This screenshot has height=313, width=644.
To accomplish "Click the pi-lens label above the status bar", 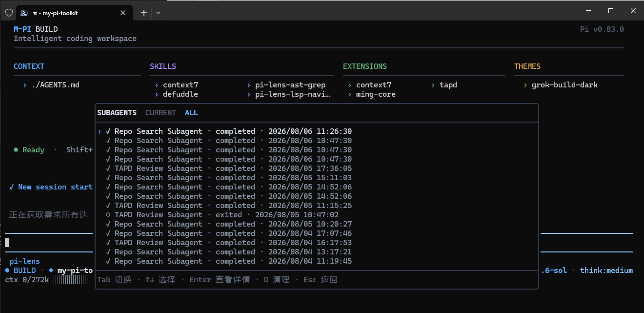I will coord(24,261).
